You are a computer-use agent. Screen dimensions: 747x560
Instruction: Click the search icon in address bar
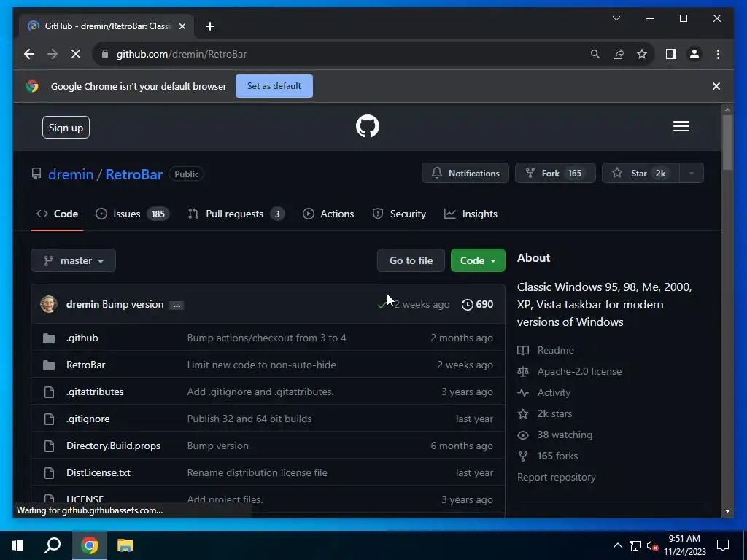point(595,54)
